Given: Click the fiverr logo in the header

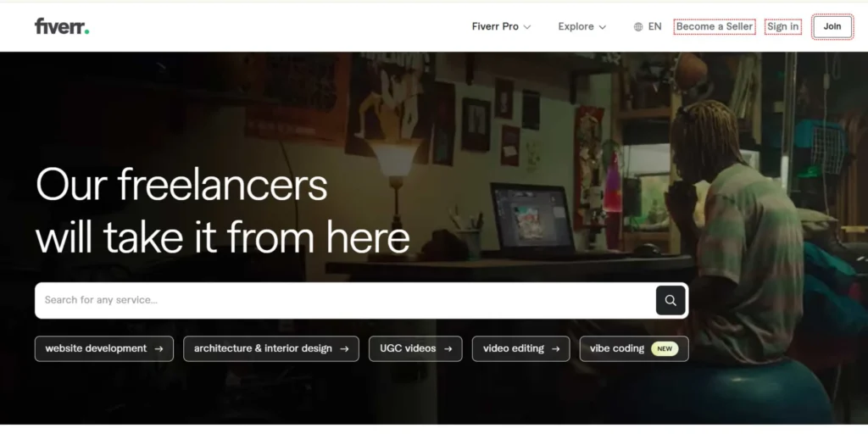Looking at the screenshot, I should pos(61,26).
